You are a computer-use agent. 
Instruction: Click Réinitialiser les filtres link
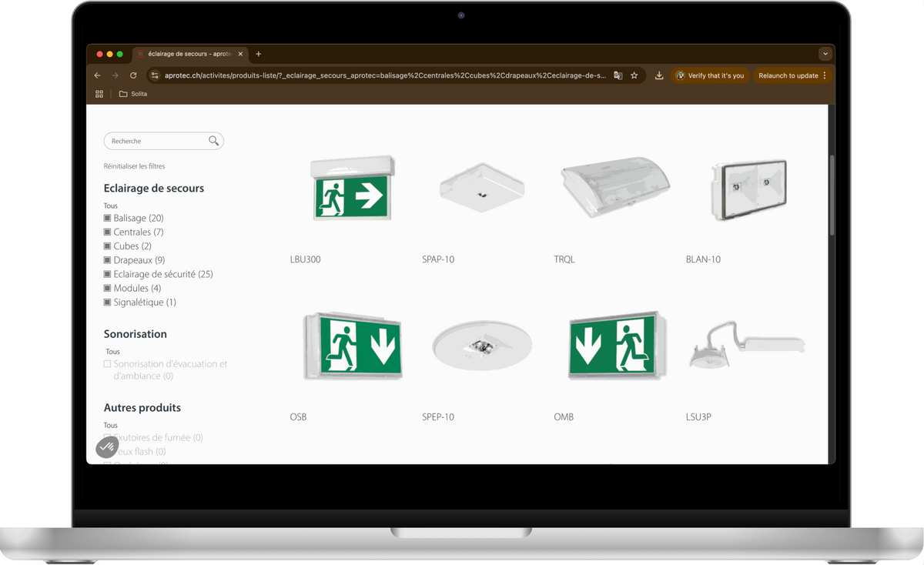point(134,166)
